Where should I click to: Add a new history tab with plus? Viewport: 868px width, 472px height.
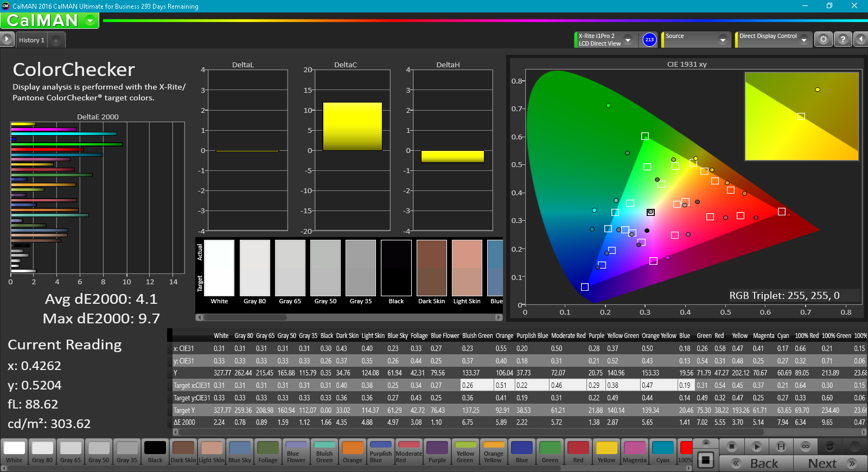click(56, 40)
